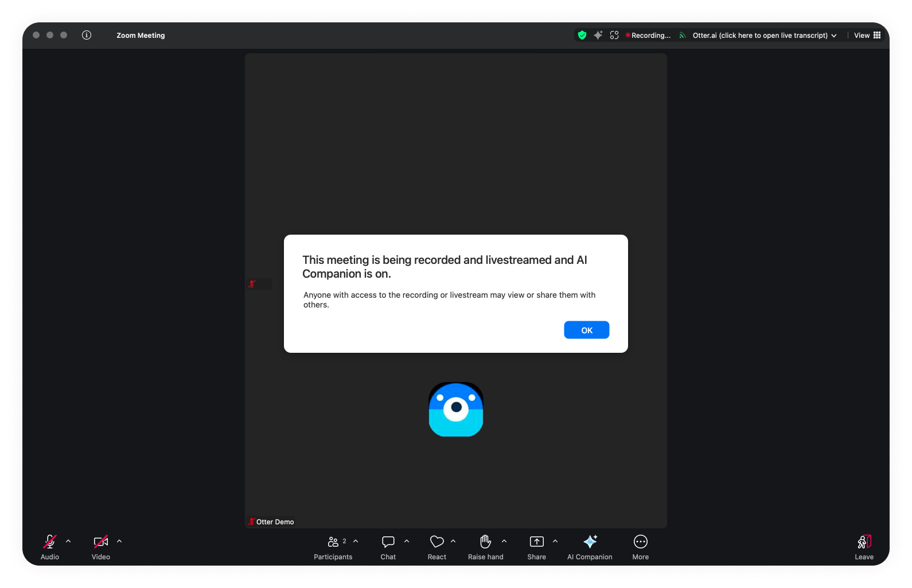Expand audio options chevron beside Audio
The image size is (912, 588).
[68, 541]
